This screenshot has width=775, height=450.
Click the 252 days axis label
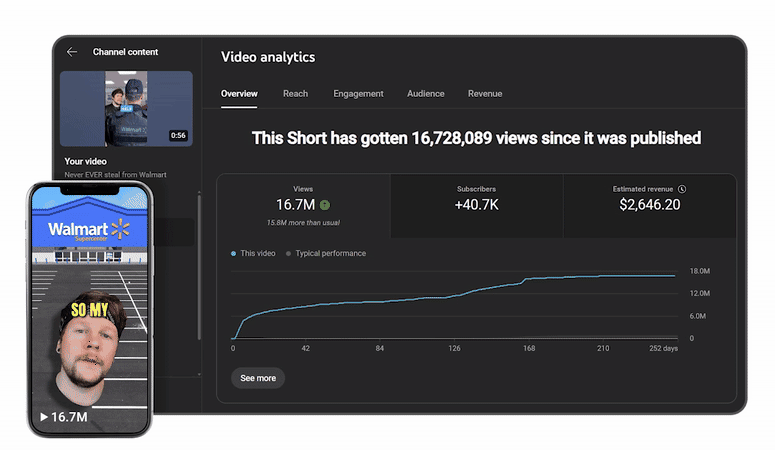click(663, 348)
